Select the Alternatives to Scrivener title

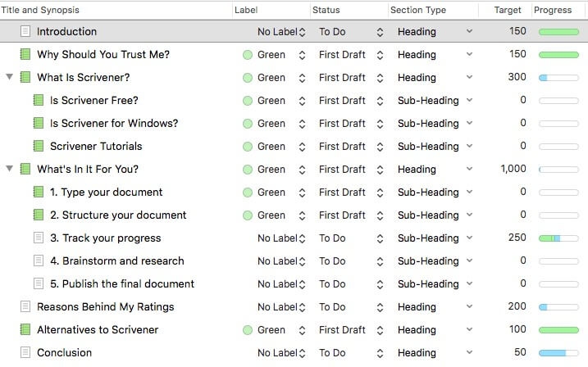point(98,329)
